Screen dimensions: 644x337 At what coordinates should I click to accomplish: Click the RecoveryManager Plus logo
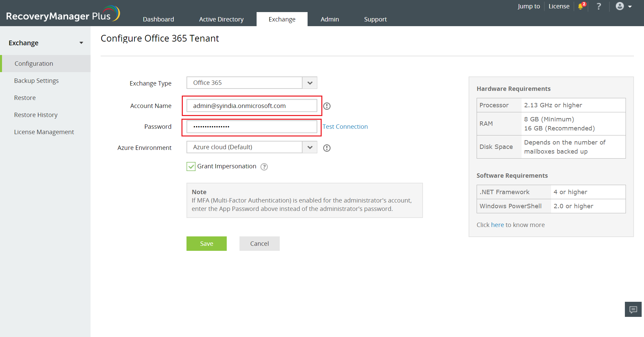tap(63, 14)
